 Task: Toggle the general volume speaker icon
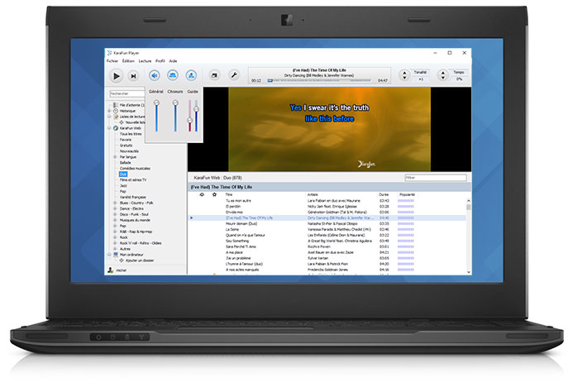point(155,76)
